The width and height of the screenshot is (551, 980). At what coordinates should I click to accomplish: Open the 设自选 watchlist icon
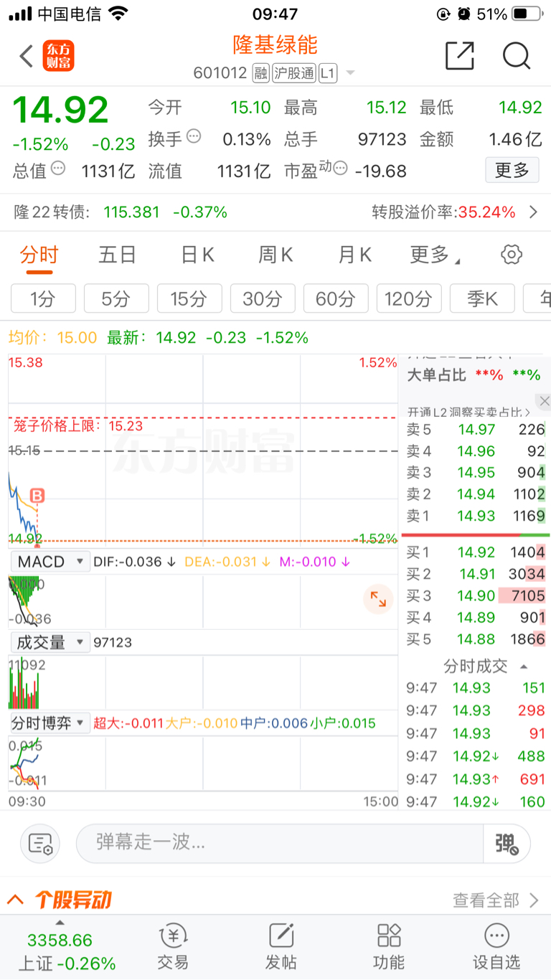(496, 947)
